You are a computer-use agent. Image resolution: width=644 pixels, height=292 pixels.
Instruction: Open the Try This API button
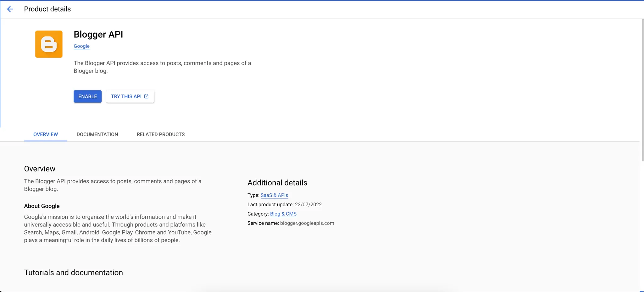130,96
